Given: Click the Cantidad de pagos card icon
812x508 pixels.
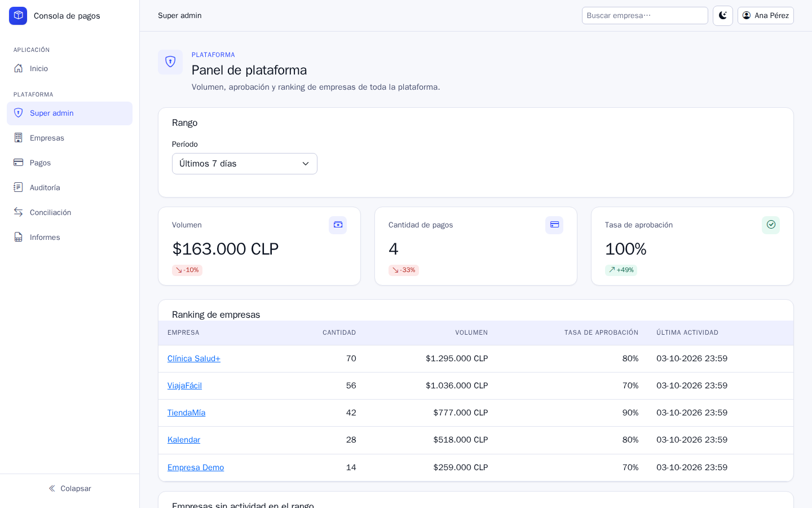Looking at the screenshot, I should coord(554,225).
